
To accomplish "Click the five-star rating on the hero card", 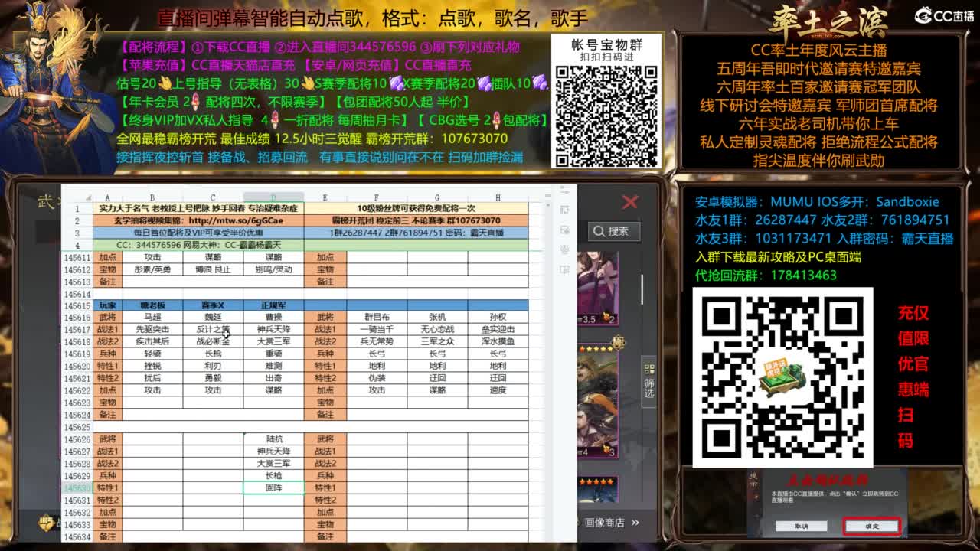I will 596,348.
